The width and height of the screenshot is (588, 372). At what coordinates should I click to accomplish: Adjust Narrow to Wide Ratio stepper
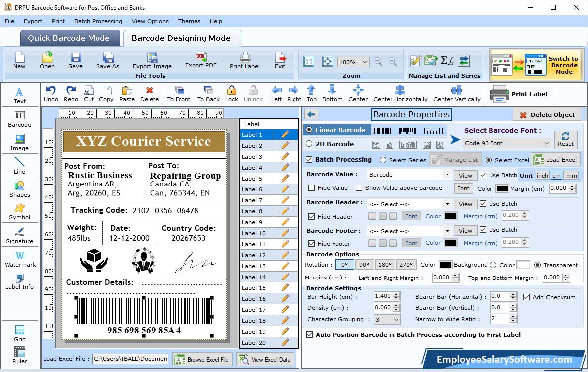pyautogui.click(x=513, y=319)
